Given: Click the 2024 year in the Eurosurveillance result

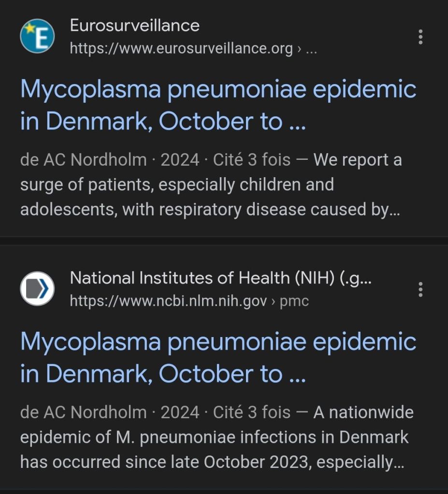Looking at the screenshot, I should click(180, 160).
